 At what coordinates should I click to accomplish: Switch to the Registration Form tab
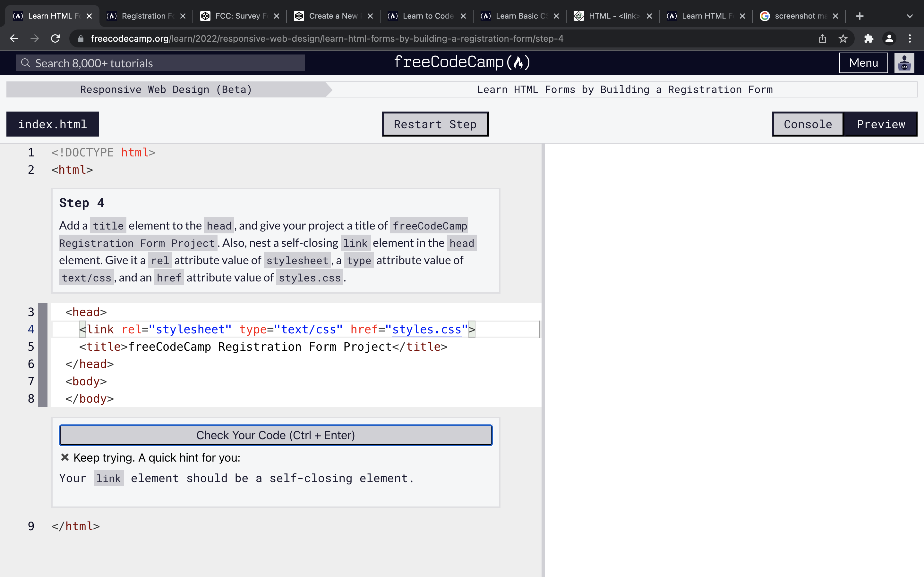pyautogui.click(x=143, y=16)
